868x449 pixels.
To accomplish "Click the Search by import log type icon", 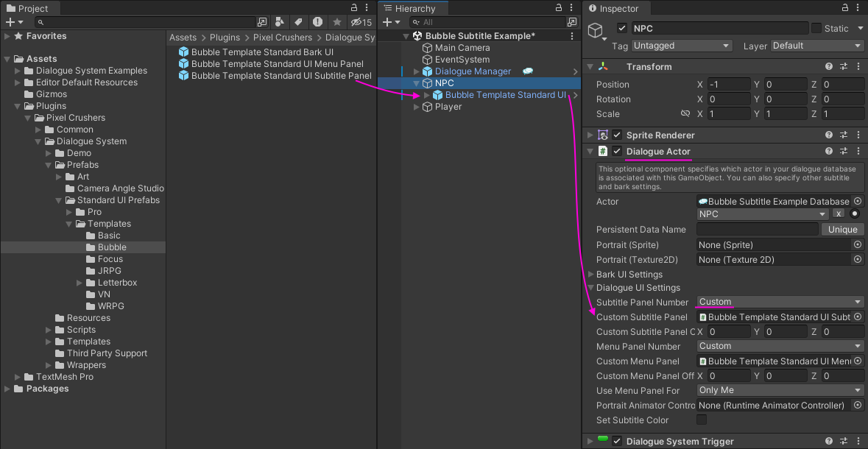I will 317,22.
